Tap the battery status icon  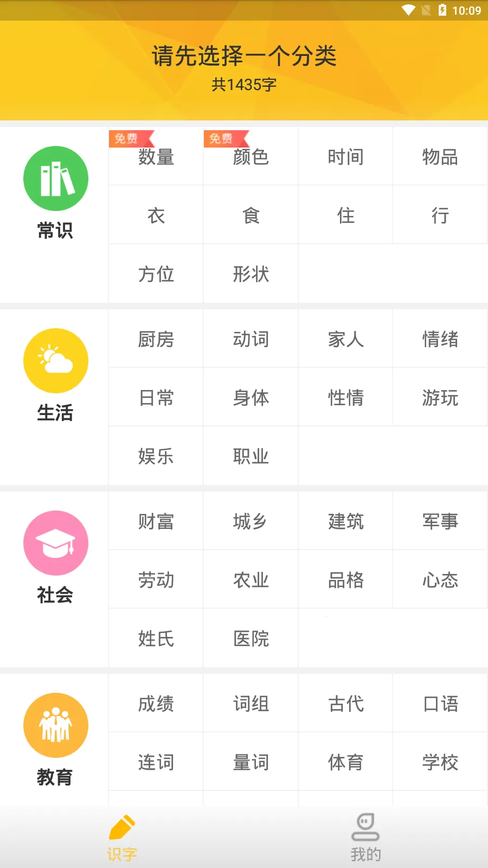(x=442, y=10)
